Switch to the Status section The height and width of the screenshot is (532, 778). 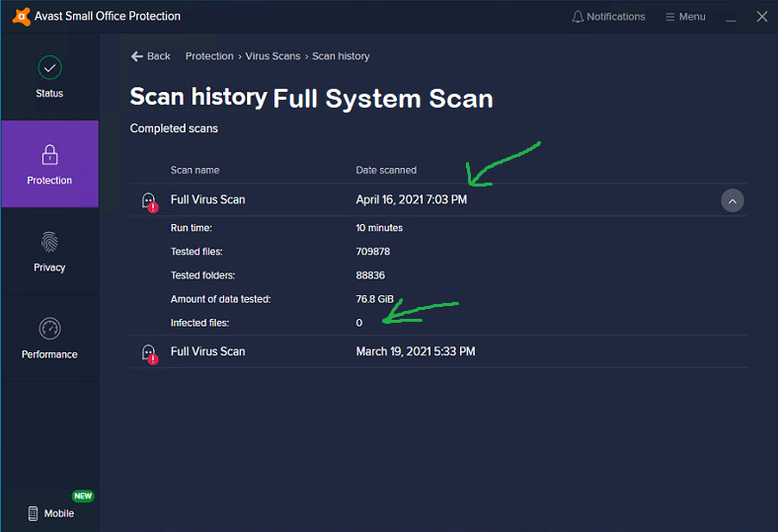click(x=49, y=77)
